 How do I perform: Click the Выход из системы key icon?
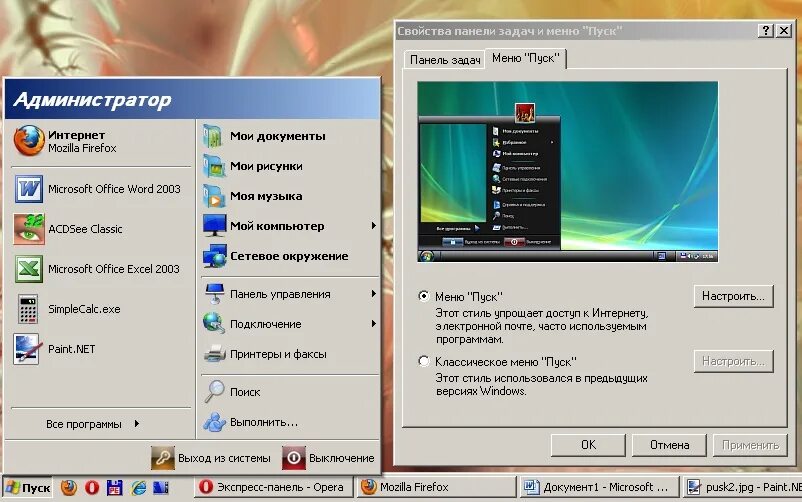tap(163, 457)
